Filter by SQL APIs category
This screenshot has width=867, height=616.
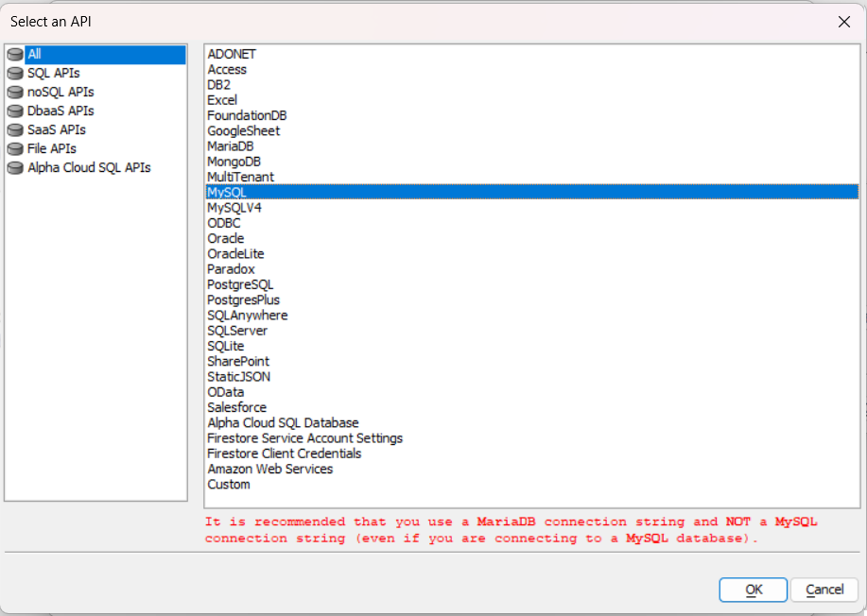54,74
